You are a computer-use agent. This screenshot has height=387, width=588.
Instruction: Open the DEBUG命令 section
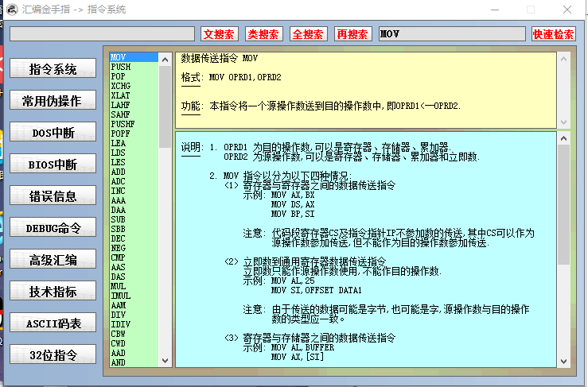pos(53,228)
